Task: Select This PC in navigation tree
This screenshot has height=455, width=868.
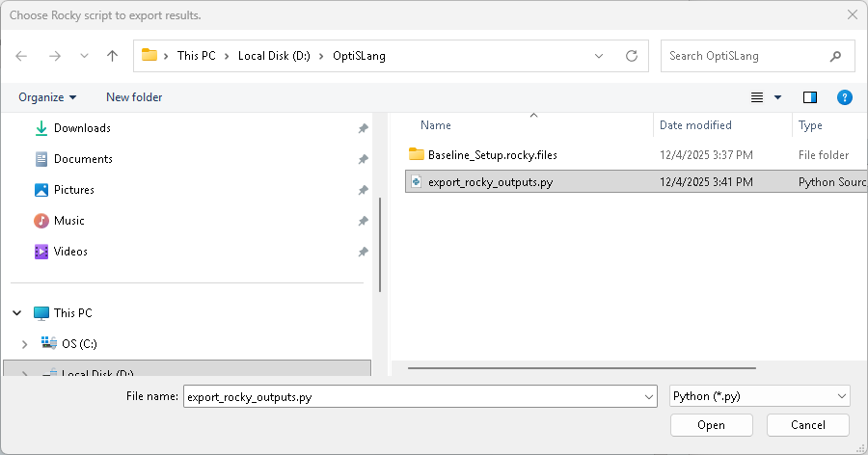Action: (72, 313)
